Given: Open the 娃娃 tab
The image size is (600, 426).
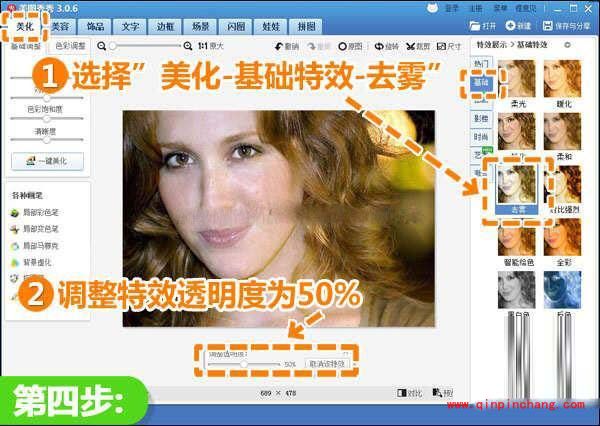Looking at the screenshot, I should pos(271,26).
